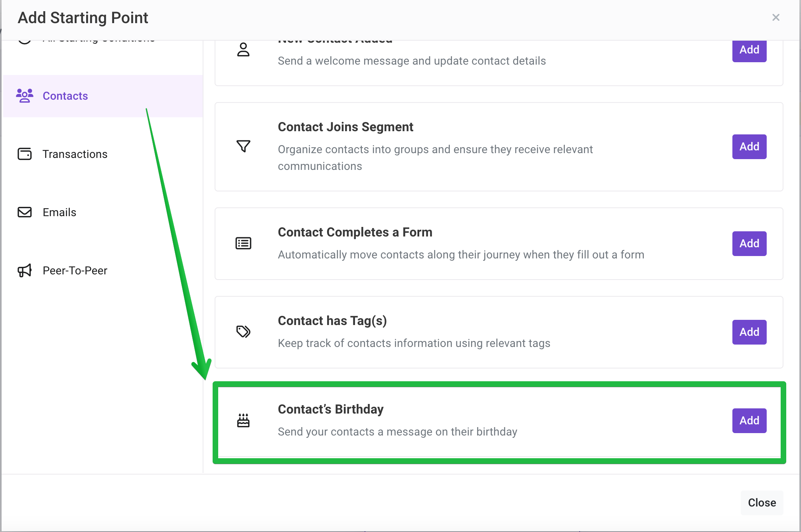This screenshot has width=801, height=532.
Task: Switch to the Emails category
Action: pos(103,212)
